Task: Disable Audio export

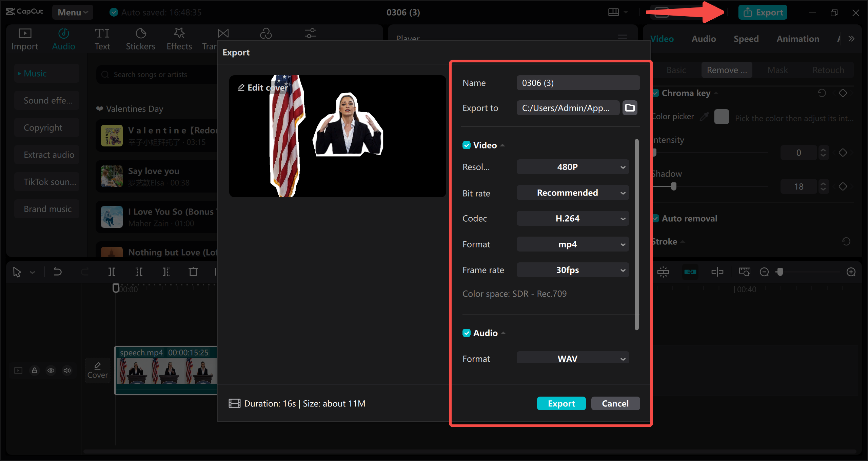Action: click(x=467, y=333)
